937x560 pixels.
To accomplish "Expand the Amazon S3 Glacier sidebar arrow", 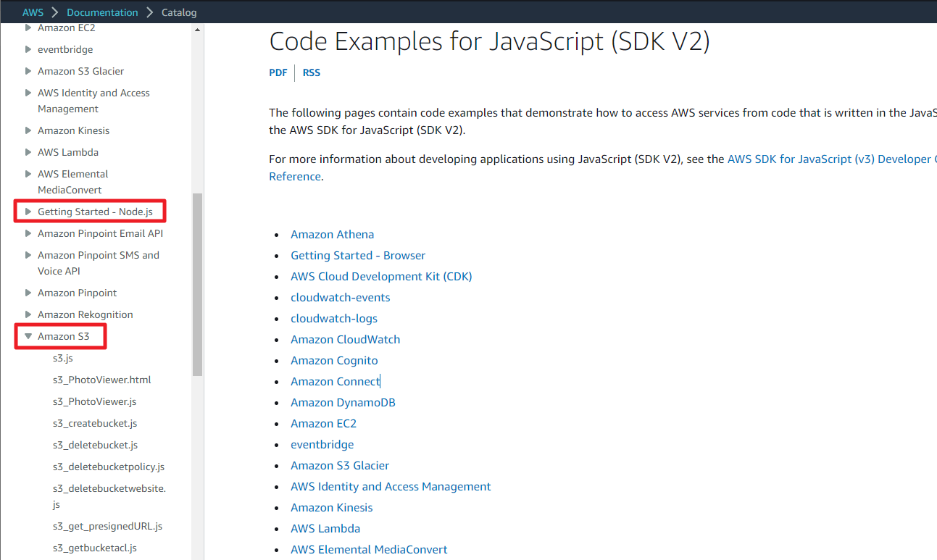I will pyautogui.click(x=28, y=71).
